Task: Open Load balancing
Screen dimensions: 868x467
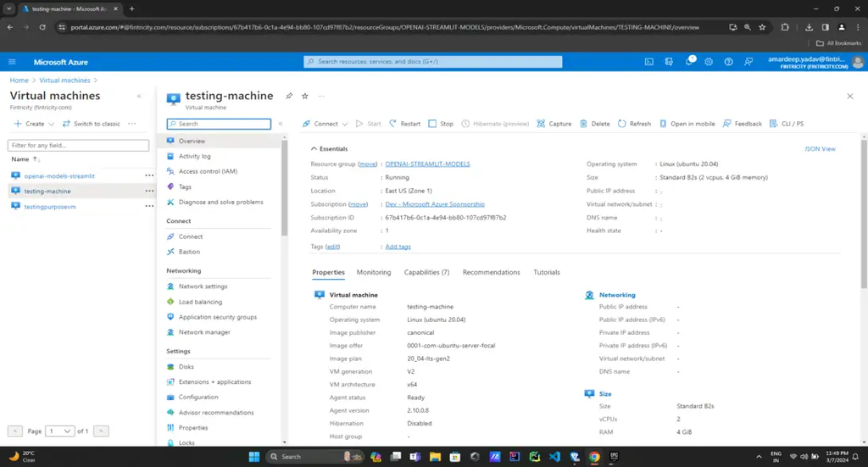Action: [200, 302]
